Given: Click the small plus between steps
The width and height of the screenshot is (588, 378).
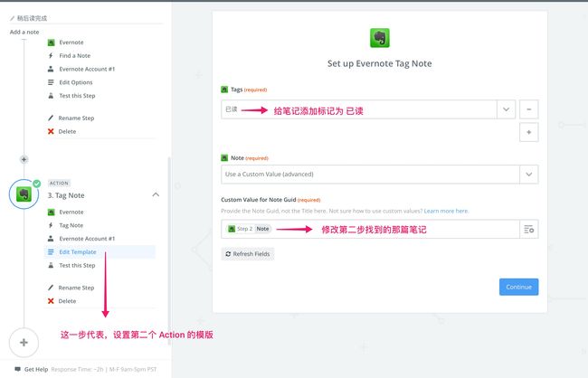Looking at the screenshot, I should click(x=24, y=159).
